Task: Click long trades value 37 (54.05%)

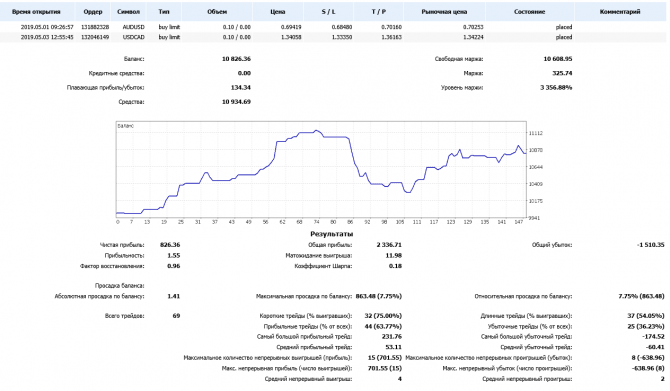Action: click(x=646, y=316)
